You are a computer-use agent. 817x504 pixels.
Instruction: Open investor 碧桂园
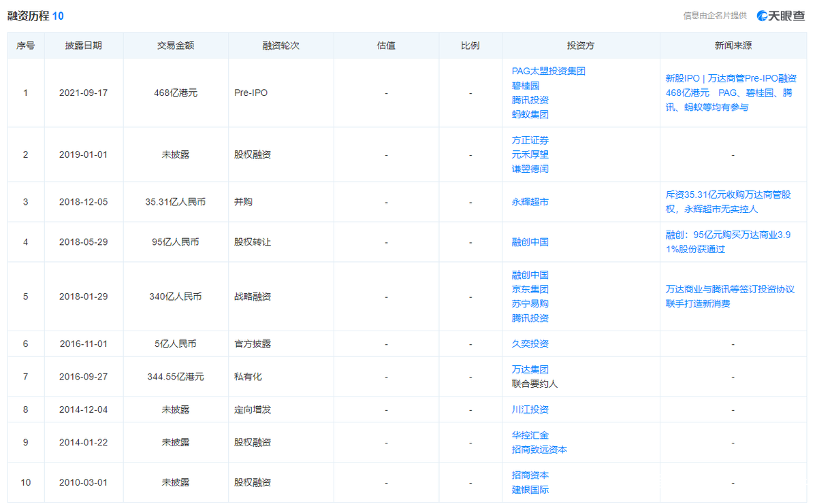click(526, 86)
